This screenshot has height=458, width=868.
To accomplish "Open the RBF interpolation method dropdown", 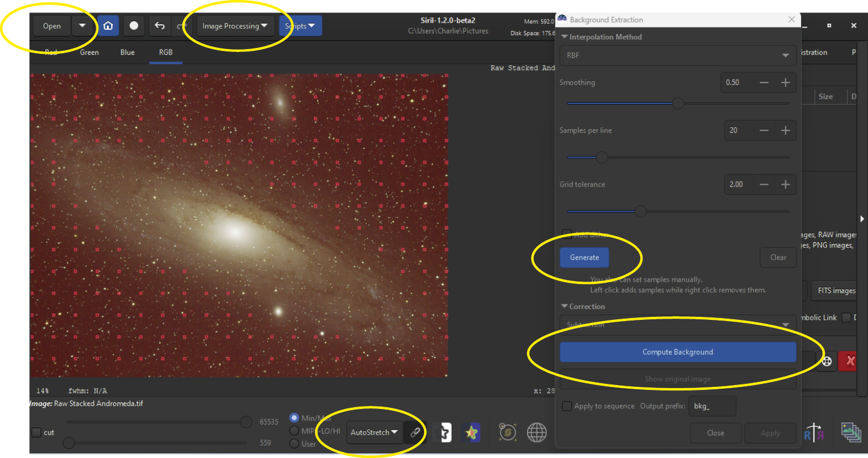I will (677, 55).
